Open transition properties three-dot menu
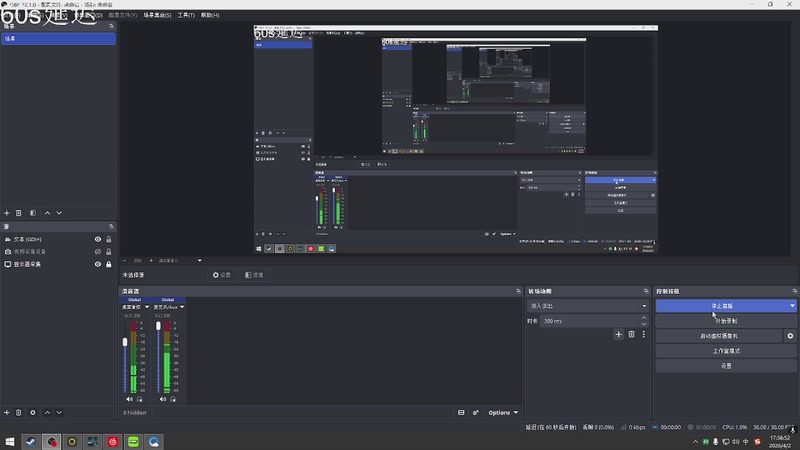The height and width of the screenshot is (450, 800). point(643,334)
